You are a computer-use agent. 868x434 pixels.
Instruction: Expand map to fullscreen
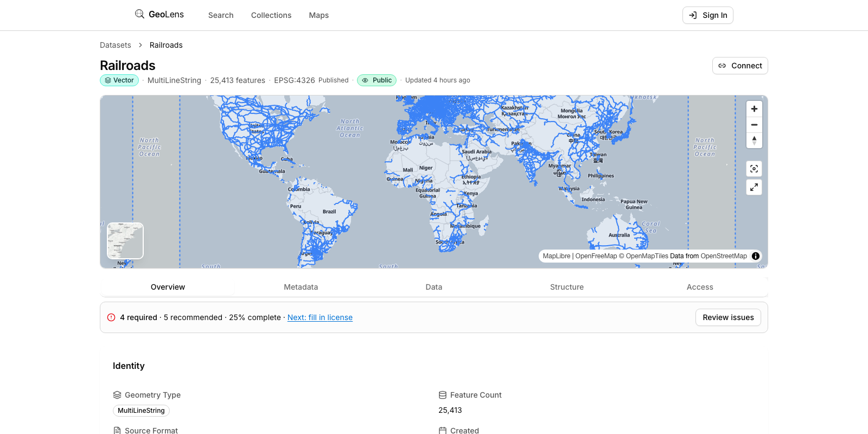(x=754, y=187)
